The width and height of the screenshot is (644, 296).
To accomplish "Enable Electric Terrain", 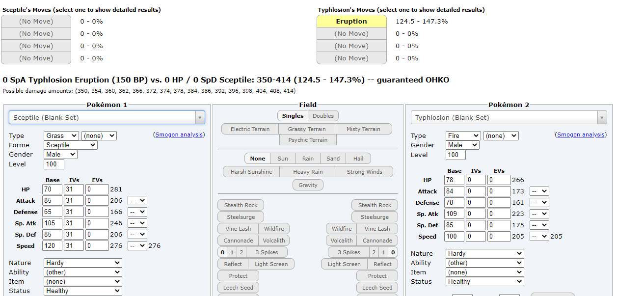I will [x=250, y=129].
